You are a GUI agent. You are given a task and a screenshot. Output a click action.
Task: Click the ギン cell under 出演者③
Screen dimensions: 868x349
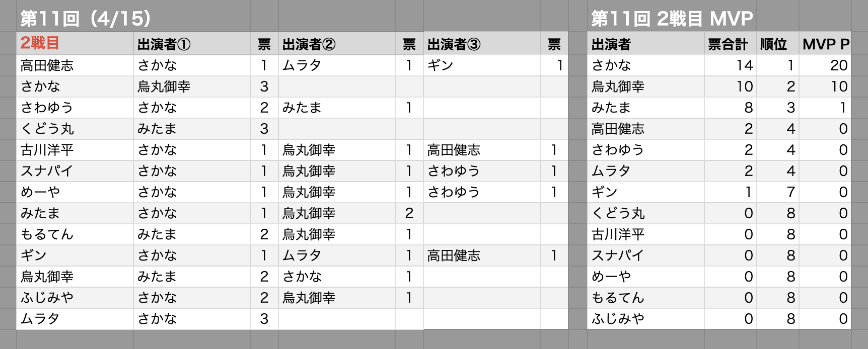(x=482, y=65)
